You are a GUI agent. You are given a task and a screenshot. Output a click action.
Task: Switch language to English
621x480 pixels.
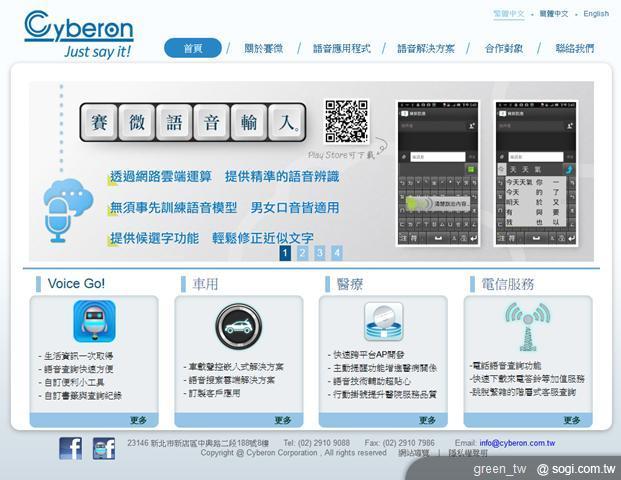click(x=596, y=14)
